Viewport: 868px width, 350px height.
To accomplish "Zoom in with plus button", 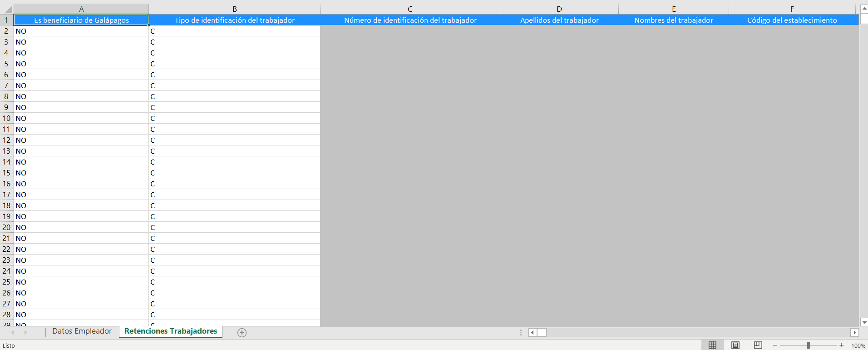I will click(x=841, y=345).
